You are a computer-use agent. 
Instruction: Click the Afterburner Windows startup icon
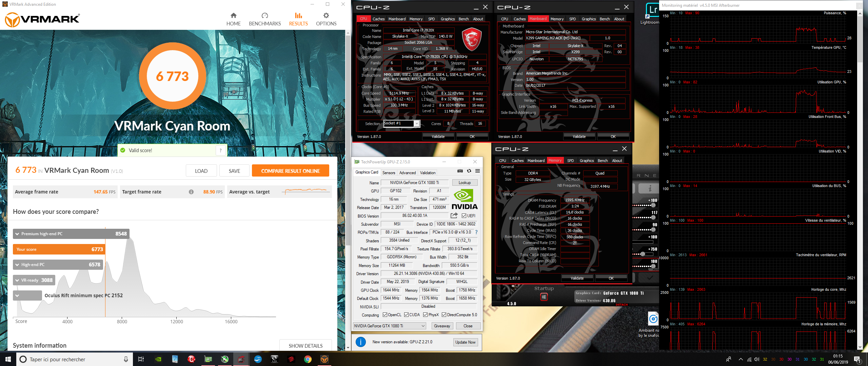tap(544, 297)
